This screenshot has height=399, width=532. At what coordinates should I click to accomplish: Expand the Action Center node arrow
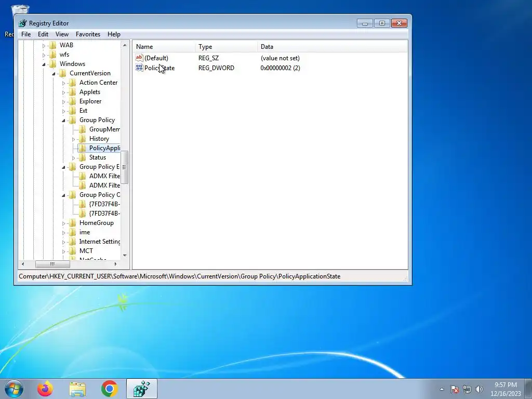coord(63,83)
